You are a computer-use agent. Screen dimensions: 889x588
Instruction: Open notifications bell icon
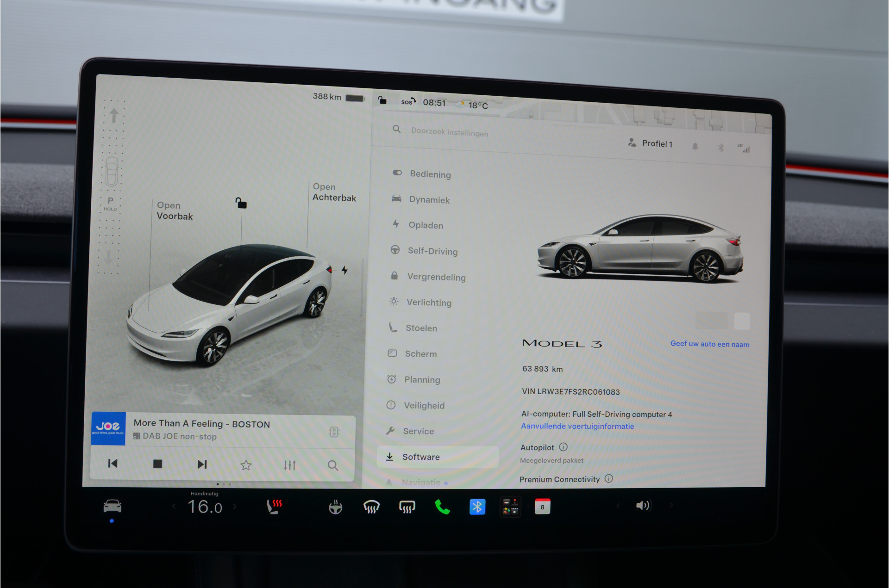[695, 147]
